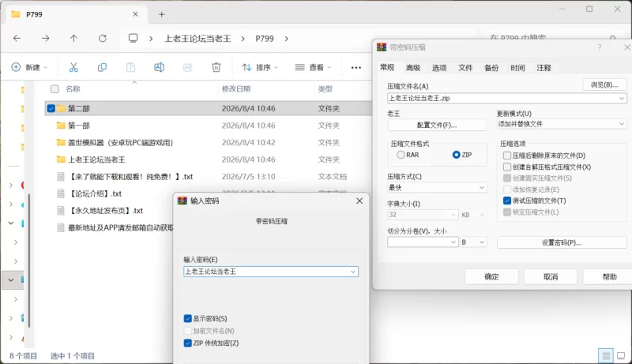
Task: Open the 排序 sort menu
Action: [260, 67]
